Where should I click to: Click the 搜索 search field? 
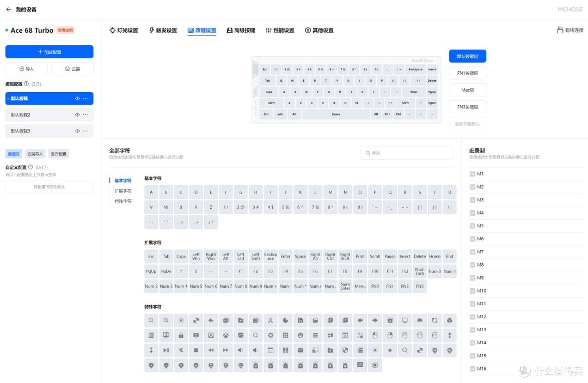tap(407, 153)
